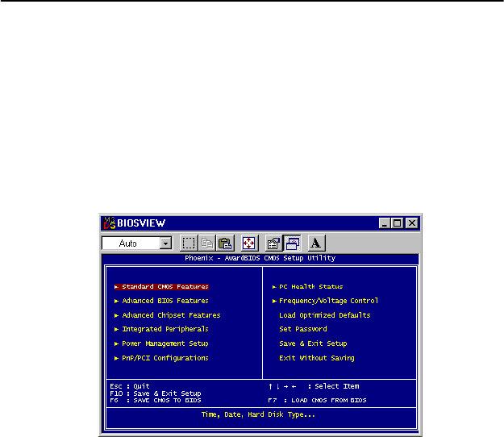Click the Paste toolbar icon
This screenshot has width=504, height=437.
225,243
